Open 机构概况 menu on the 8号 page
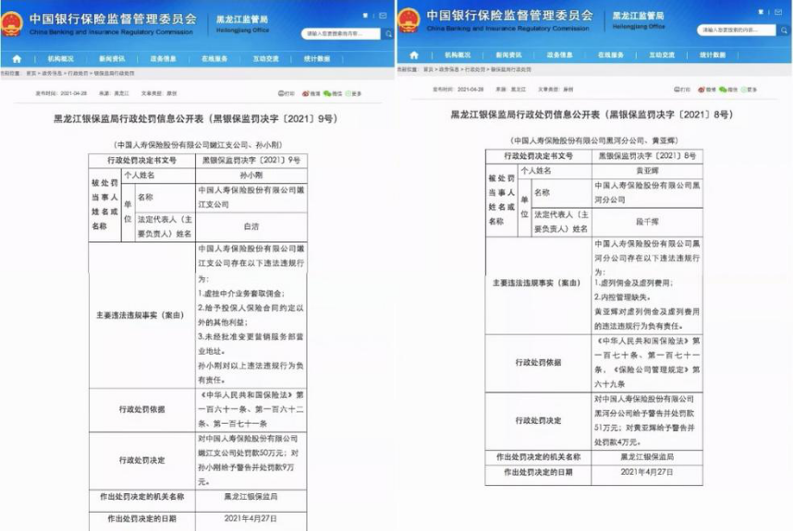This screenshot has height=532, width=794. (x=458, y=54)
